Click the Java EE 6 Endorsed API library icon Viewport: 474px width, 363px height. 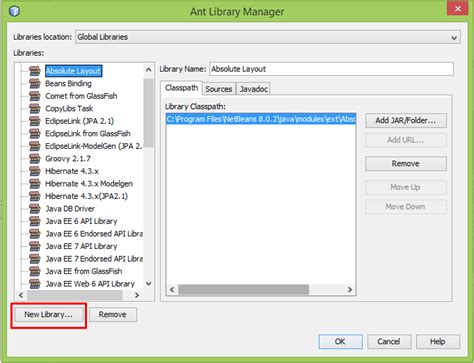[35, 234]
